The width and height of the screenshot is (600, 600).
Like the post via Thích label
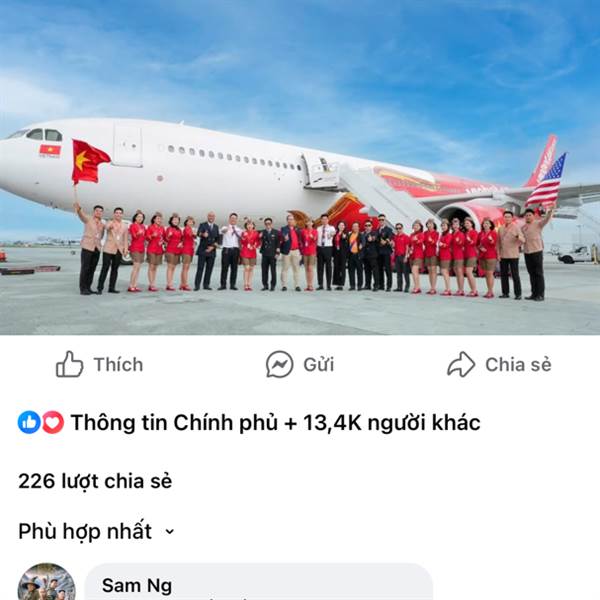(x=119, y=364)
